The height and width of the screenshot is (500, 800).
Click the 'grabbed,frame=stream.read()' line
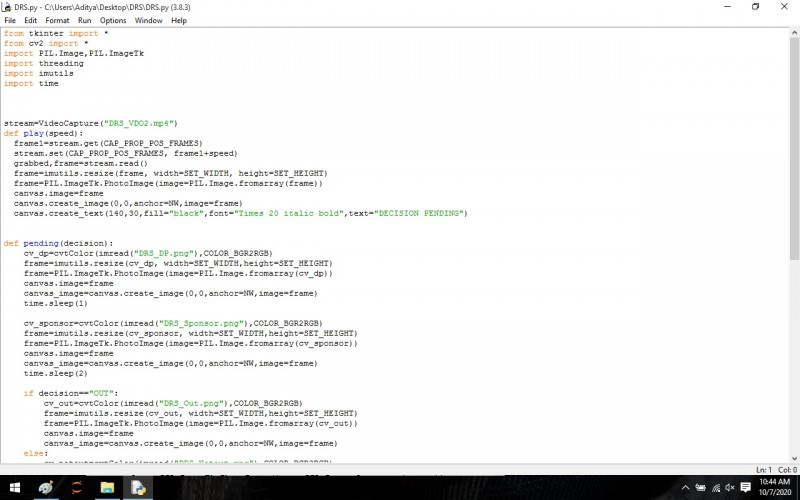click(x=81, y=163)
